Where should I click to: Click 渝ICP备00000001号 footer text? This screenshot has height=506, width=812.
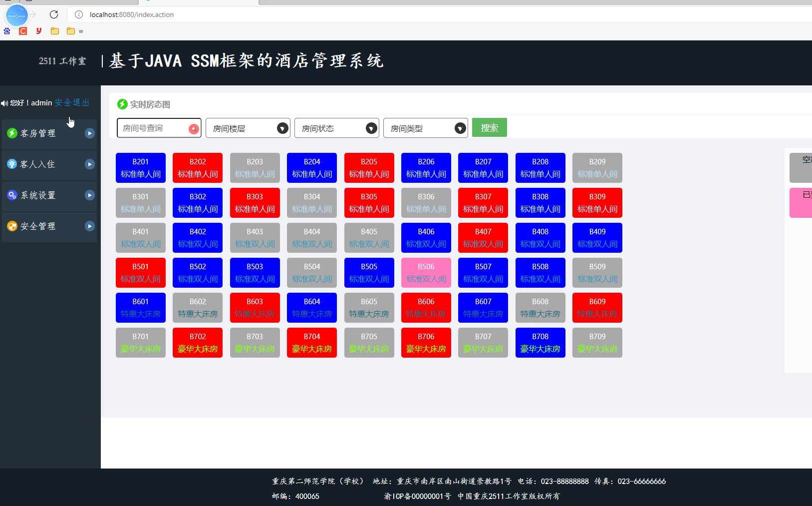[x=417, y=496]
